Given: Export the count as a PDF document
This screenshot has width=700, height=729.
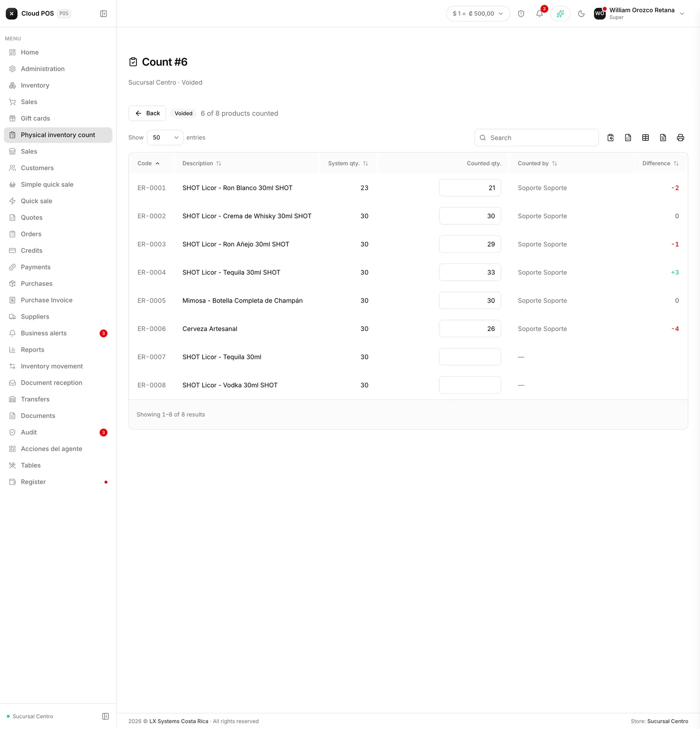Looking at the screenshot, I should [x=663, y=138].
